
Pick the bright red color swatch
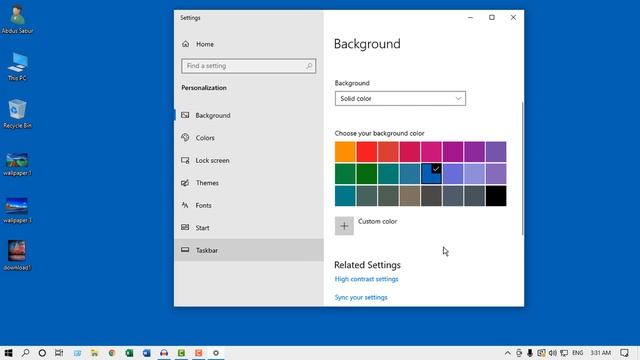click(367, 152)
